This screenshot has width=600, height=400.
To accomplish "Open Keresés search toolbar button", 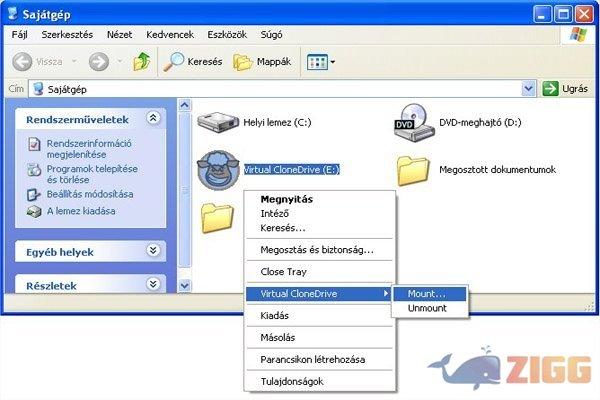I will point(193,62).
